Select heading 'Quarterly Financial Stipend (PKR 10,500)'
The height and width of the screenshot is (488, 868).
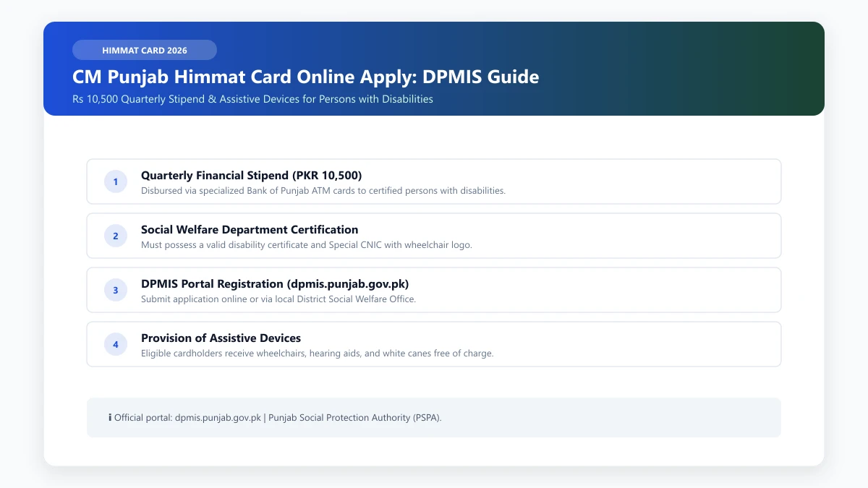click(252, 175)
